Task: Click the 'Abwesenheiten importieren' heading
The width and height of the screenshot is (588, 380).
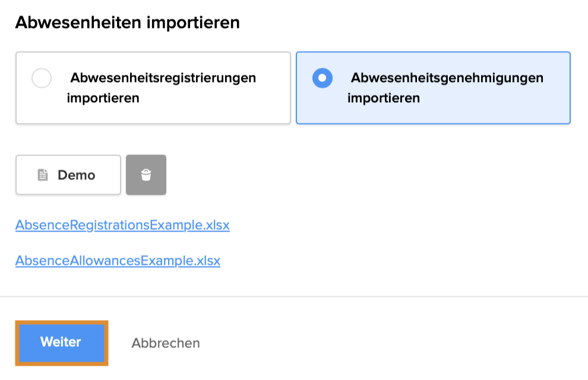Action: click(127, 23)
